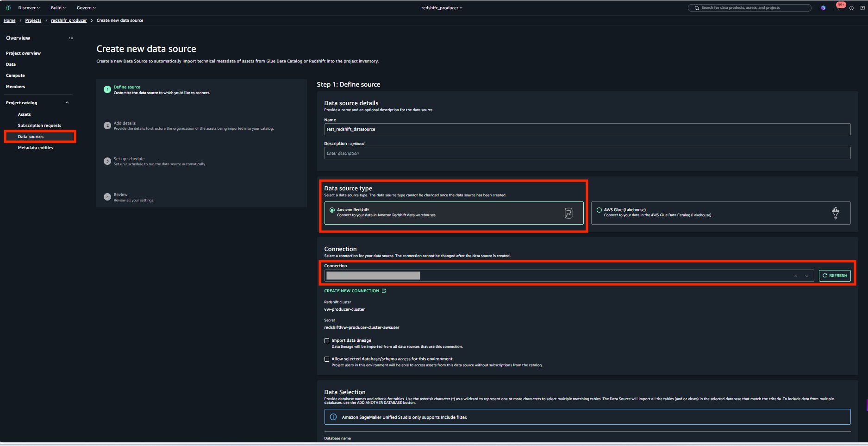Click the CREATE NEW CONNECTION link
The width and height of the screenshot is (868, 446).
(351, 291)
